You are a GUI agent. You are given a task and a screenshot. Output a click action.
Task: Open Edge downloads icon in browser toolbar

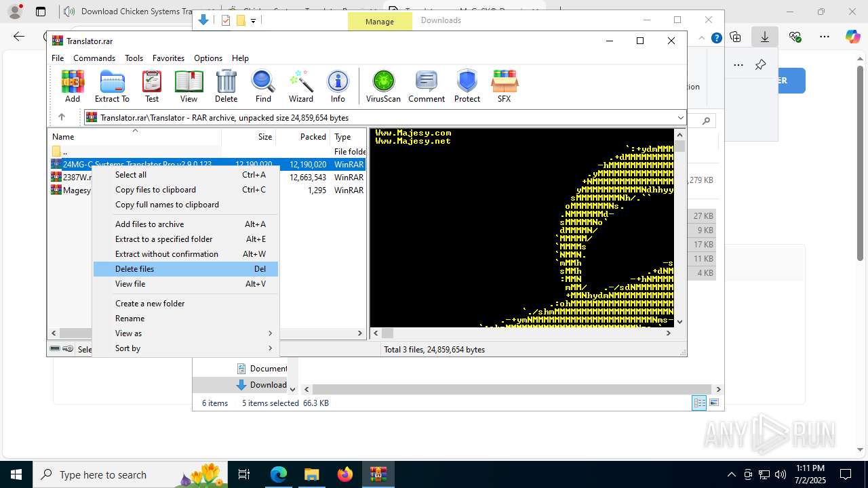pyautogui.click(x=765, y=37)
